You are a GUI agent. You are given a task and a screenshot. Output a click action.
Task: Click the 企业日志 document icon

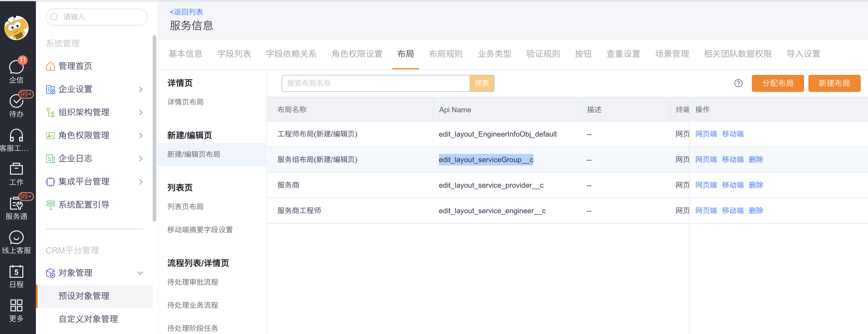point(50,159)
